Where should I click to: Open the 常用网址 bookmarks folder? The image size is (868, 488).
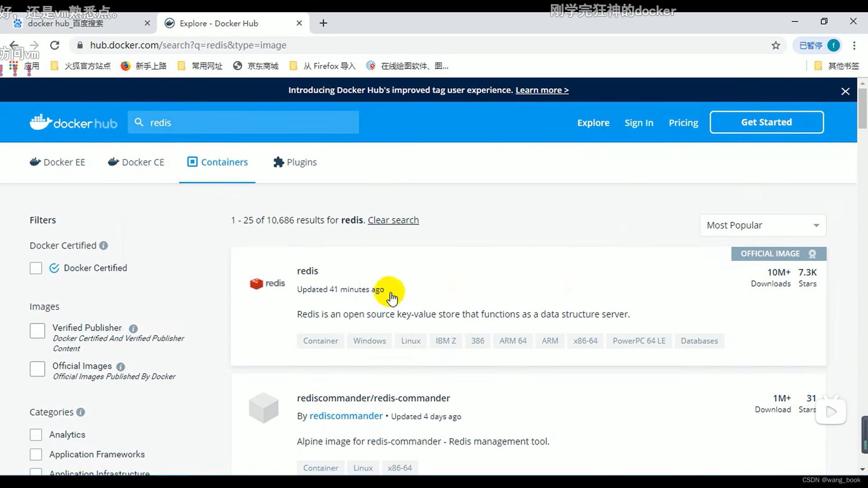(x=200, y=66)
